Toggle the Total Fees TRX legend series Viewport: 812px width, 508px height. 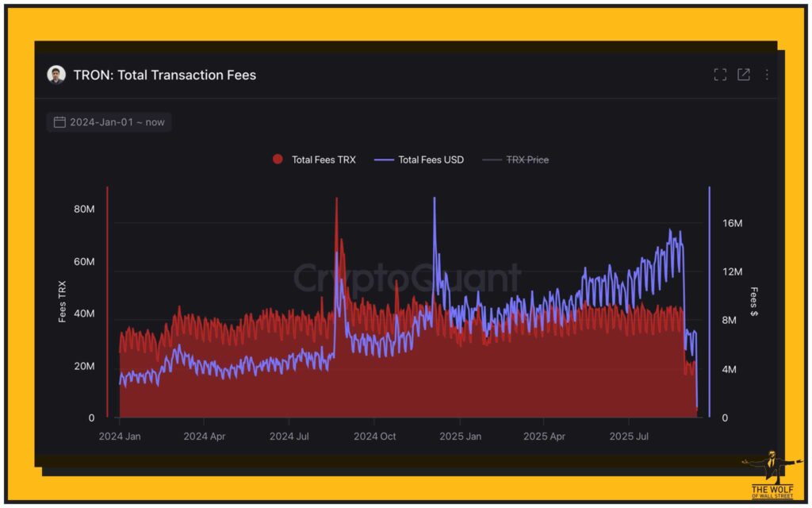tap(314, 160)
